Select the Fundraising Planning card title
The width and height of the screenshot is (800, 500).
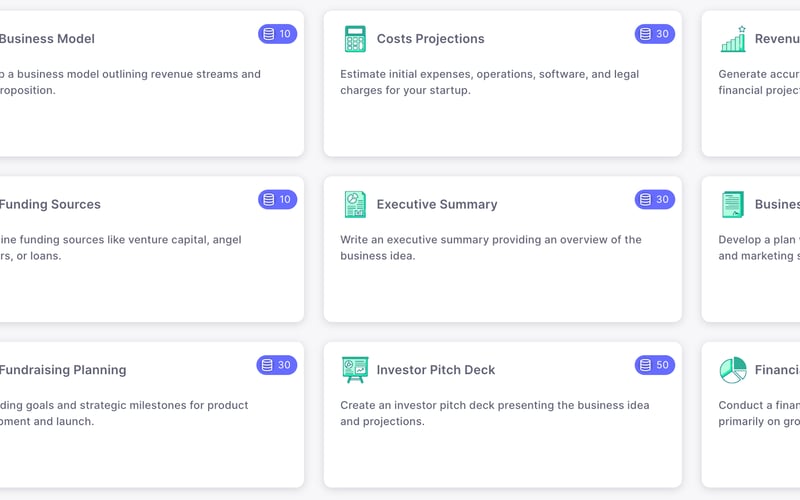point(63,370)
